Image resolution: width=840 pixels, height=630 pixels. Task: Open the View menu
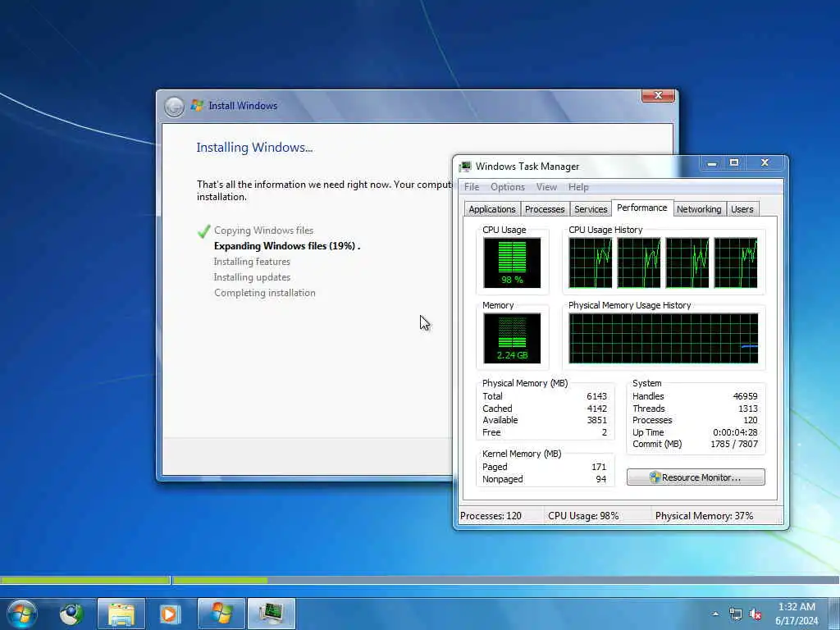pyautogui.click(x=546, y=187)
